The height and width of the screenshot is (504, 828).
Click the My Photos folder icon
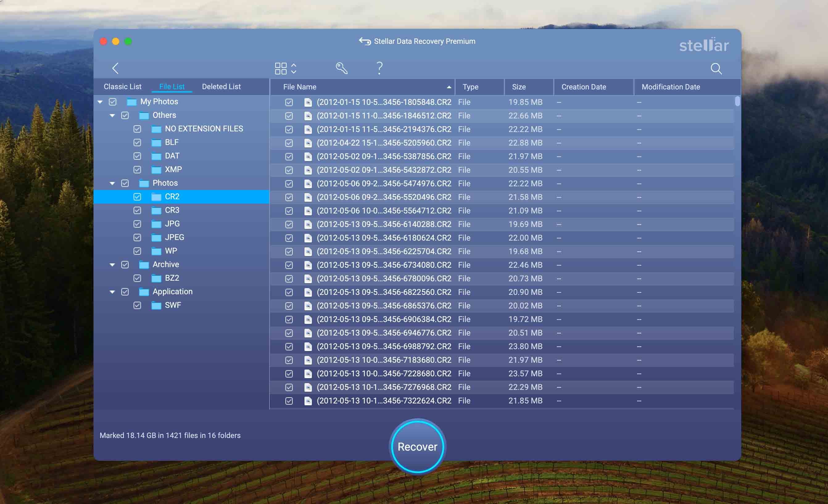[x=132, y=102]
